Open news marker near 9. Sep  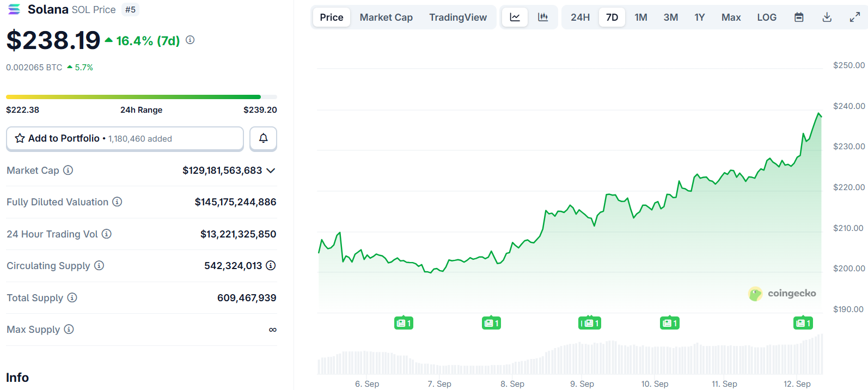[589, 323]
